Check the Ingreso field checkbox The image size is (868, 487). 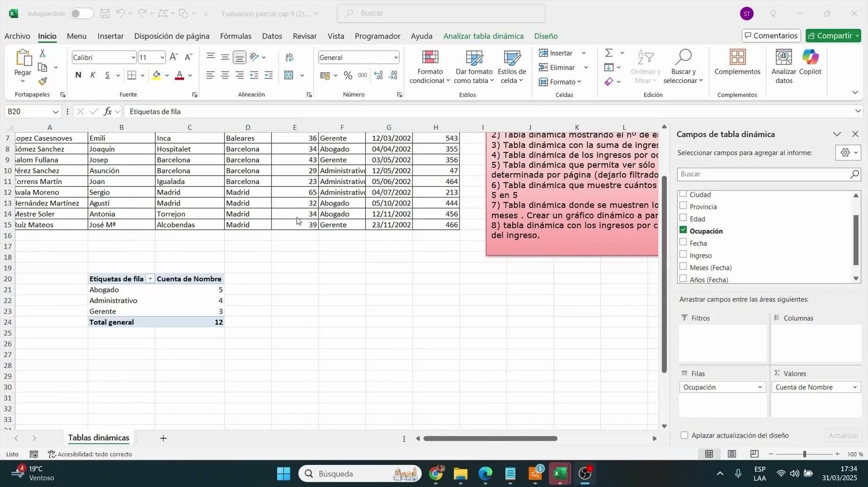[x=683, y=255]
